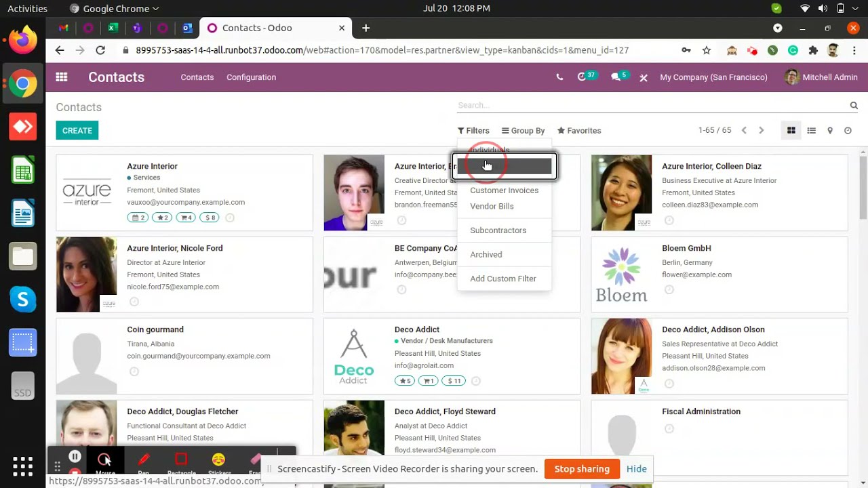The image size is (868, 488).
Task: Open the Screencastify Stickers tool
Action: tap(218, 462)
